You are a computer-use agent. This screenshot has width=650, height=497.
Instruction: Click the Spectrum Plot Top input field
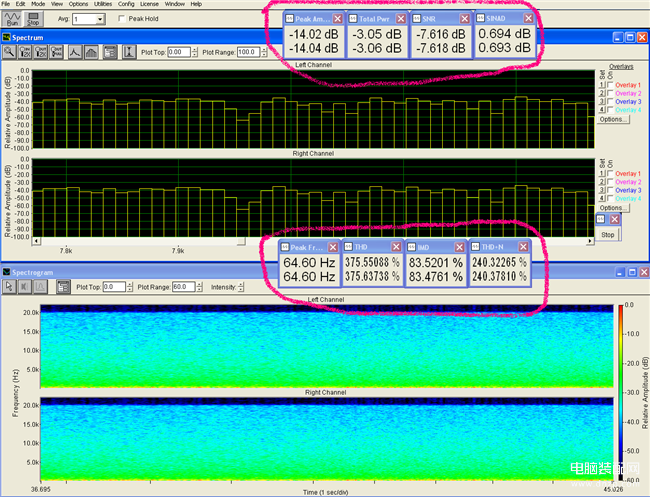(179, 52)
